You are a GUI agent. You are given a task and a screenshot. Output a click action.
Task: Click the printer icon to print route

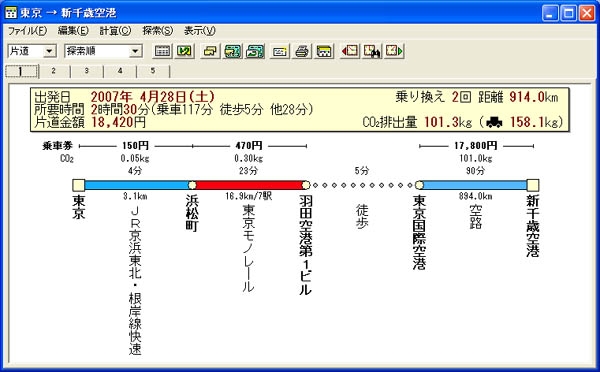pyautogui.click(x=302, y=51)
